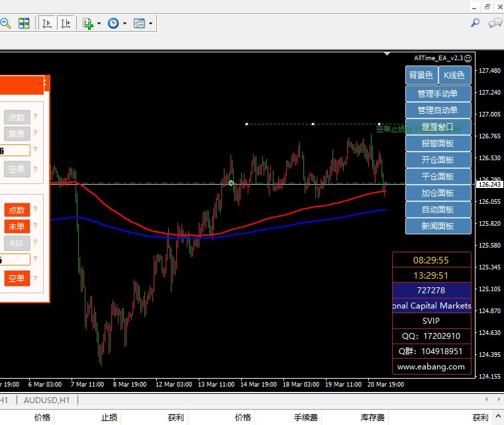Toggle the gray 首单 button
This screenshot has width=504, height=425.
pyautogui.click(x=17, y=134)
